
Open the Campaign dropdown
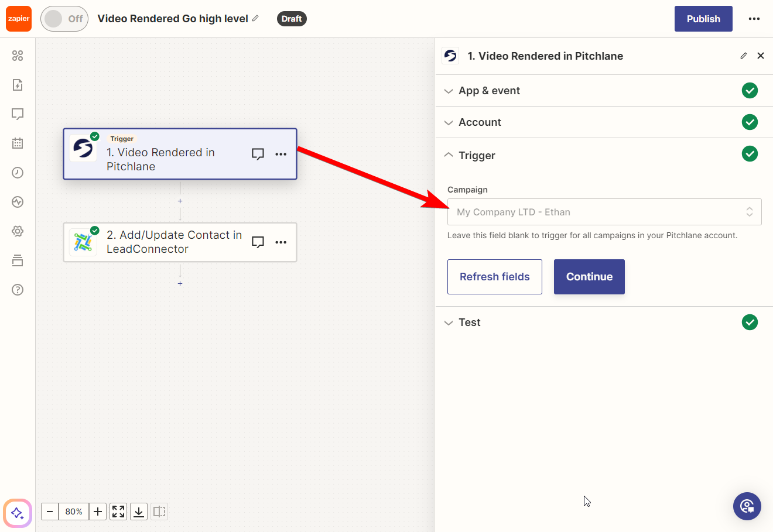coord(604,212)
